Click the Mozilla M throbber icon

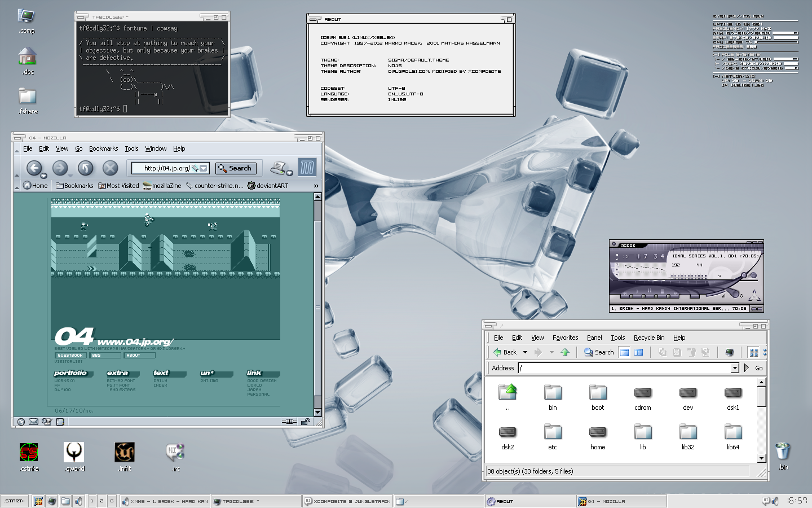(307, 167)
